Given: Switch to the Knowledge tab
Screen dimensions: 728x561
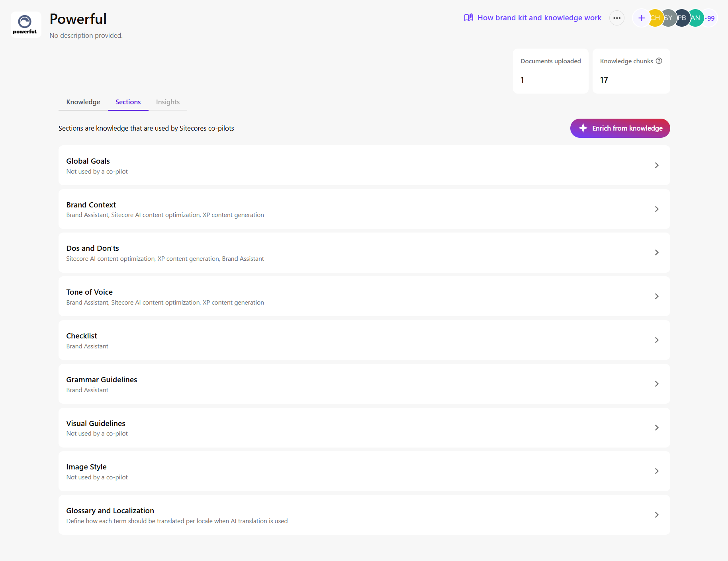Looking at the screenshot, I should pyautogui.click(x=83, y=102).
